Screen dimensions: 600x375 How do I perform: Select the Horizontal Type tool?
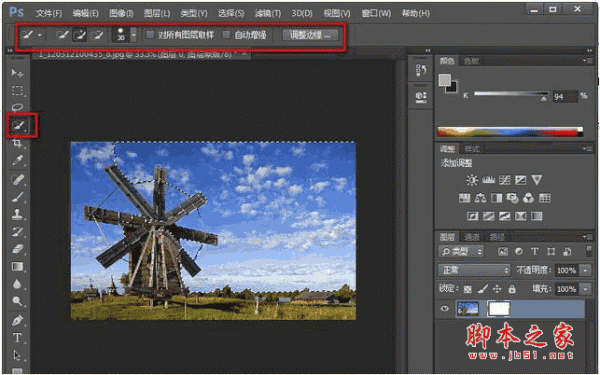click(17, 338)
